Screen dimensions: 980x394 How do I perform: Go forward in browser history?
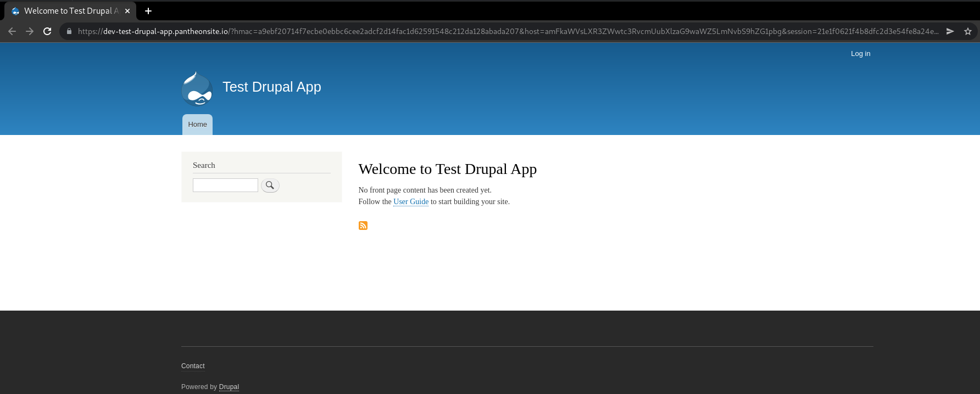[x=30, y=31]
